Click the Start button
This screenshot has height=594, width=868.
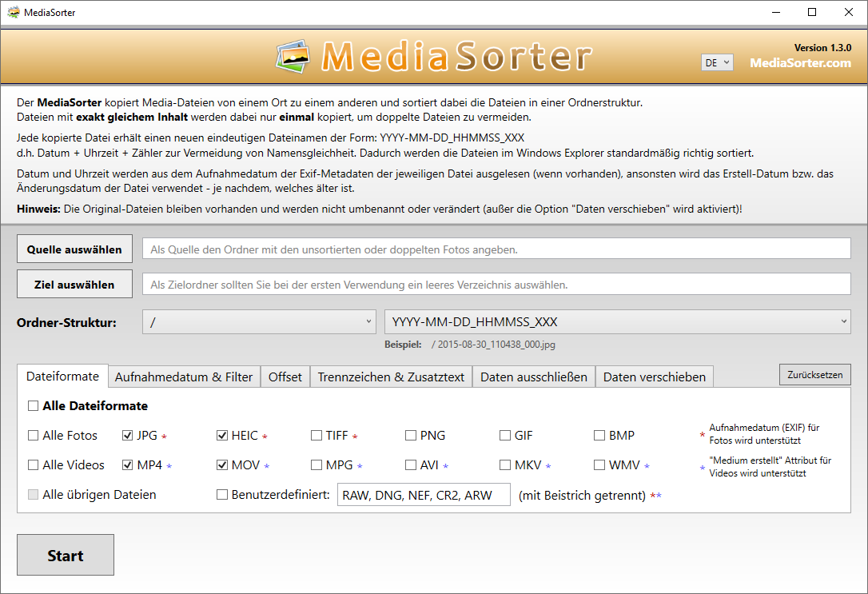click(x=66, y=556)
